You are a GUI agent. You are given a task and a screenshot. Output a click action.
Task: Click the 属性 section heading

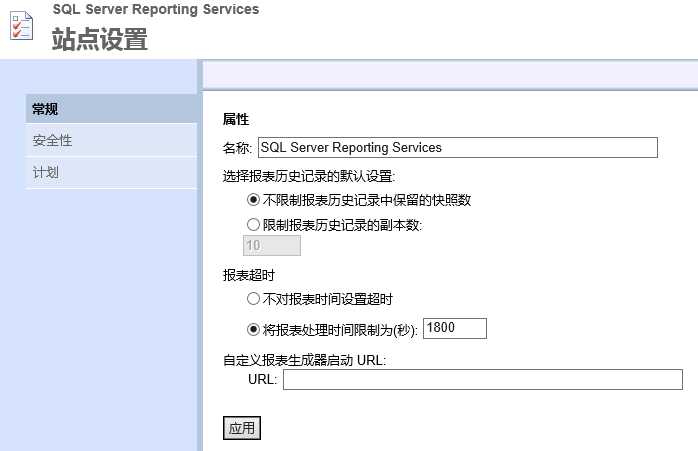point(236,119)
